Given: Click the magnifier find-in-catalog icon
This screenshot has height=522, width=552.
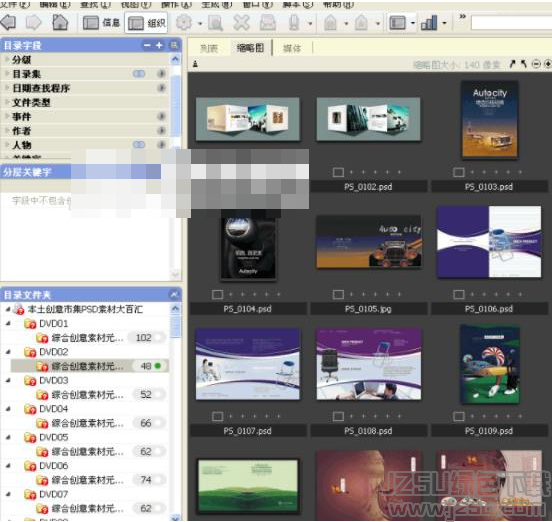Looking at the screenshot, I should point(215,23).
